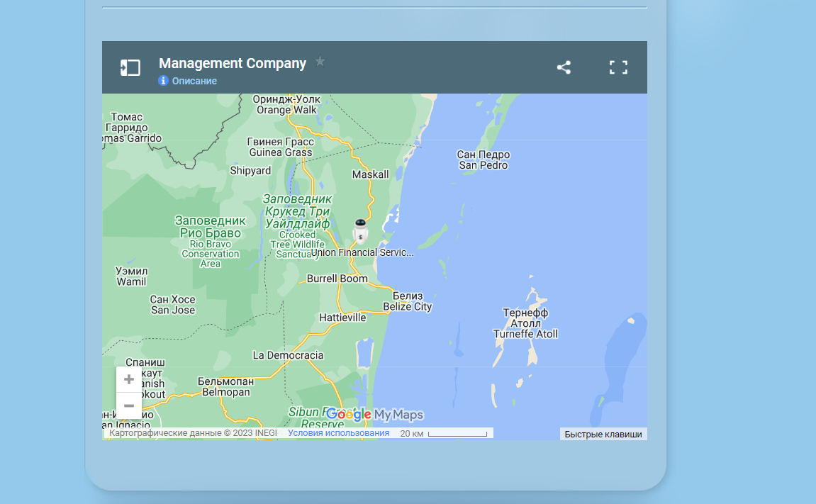Open the Описание description link

(x=194, y=81)
